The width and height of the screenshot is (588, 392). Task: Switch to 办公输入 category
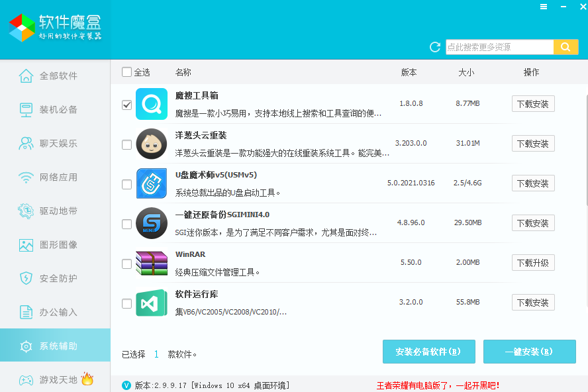pos(55,312)
